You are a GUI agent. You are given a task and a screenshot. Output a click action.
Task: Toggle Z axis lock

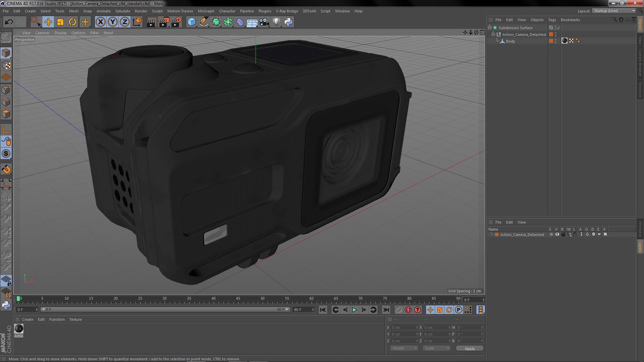point(125,22)
